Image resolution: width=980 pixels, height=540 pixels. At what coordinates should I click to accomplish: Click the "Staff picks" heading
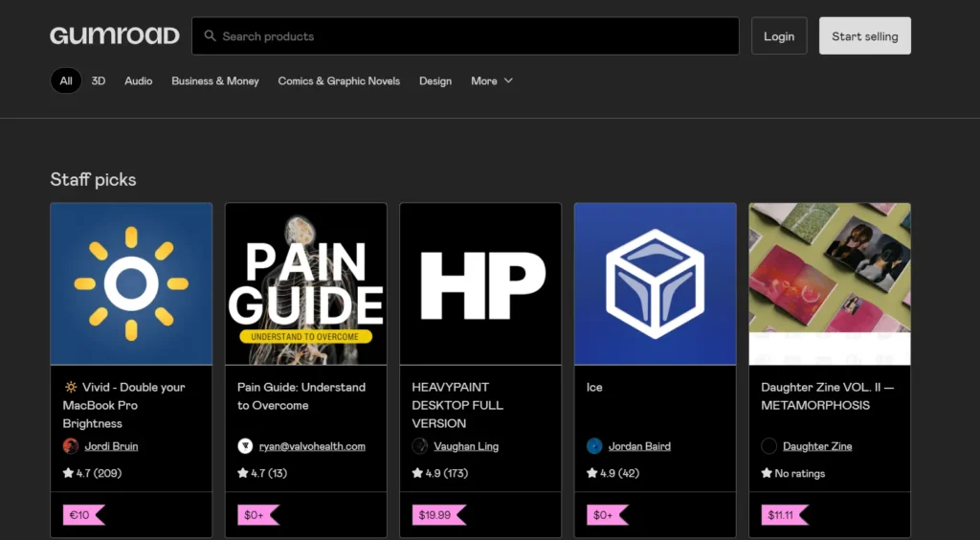93,179
